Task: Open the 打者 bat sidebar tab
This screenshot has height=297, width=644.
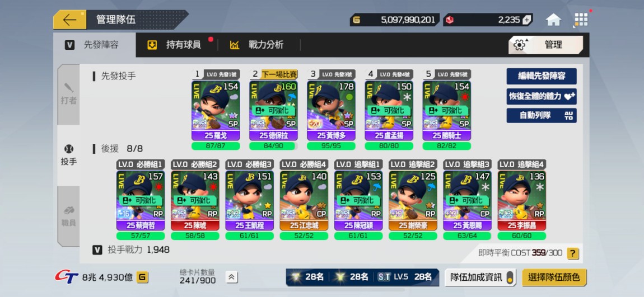Action: pyautogui.click(x=68, y=95)
